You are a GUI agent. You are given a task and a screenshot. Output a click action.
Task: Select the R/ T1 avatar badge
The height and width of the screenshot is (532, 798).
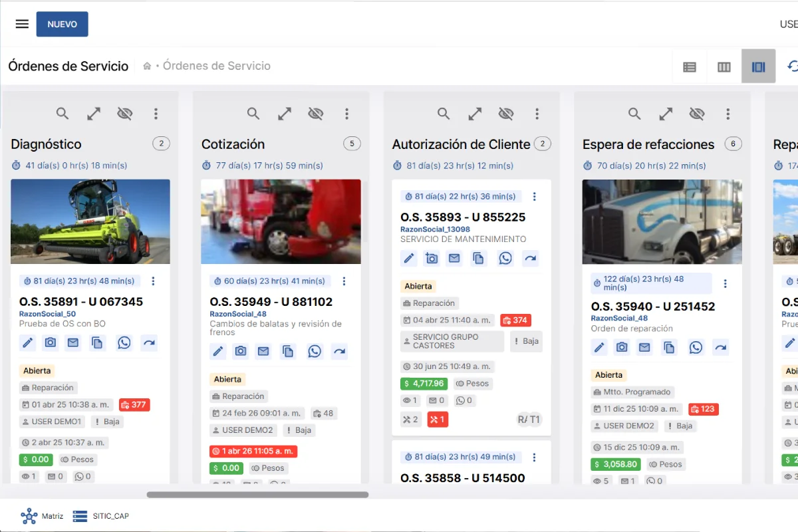pos(530,420)
